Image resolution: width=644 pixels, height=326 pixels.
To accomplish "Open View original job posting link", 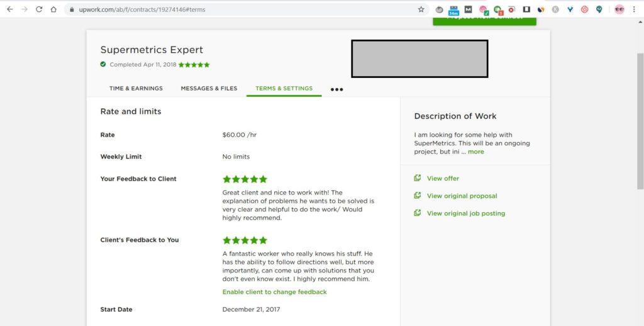I will point(465,213).
